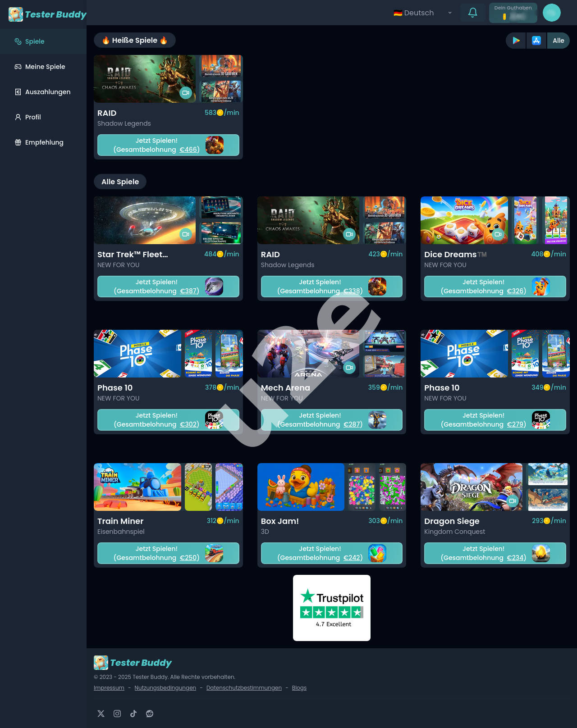
Task: Click the Box Jam app icon
Action: pyautogui.click(x=377, y=553)
